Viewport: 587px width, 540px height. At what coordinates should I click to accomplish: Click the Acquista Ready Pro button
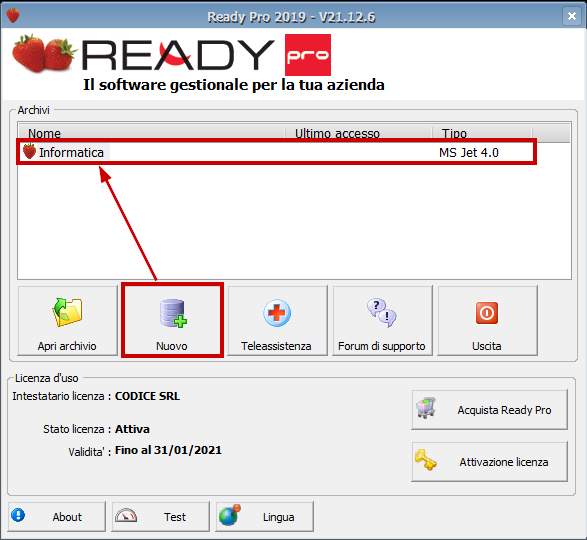click(489, 410)
